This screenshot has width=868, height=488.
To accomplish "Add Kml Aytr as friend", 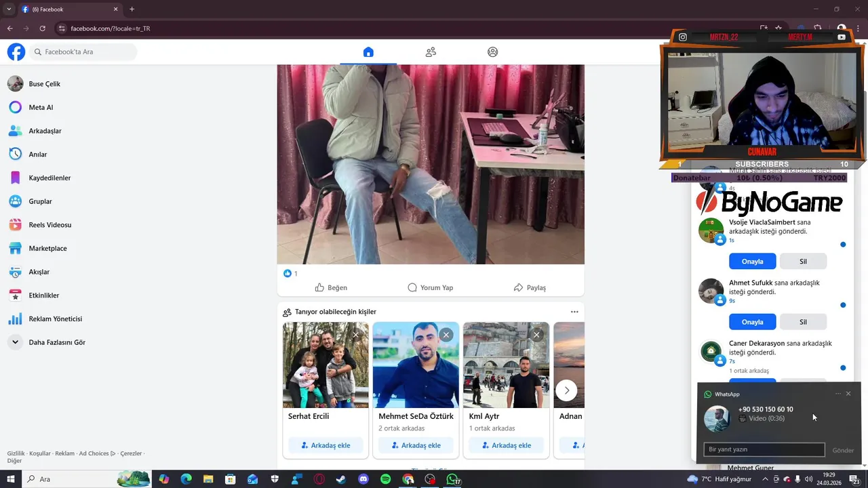I will point(507,445).
